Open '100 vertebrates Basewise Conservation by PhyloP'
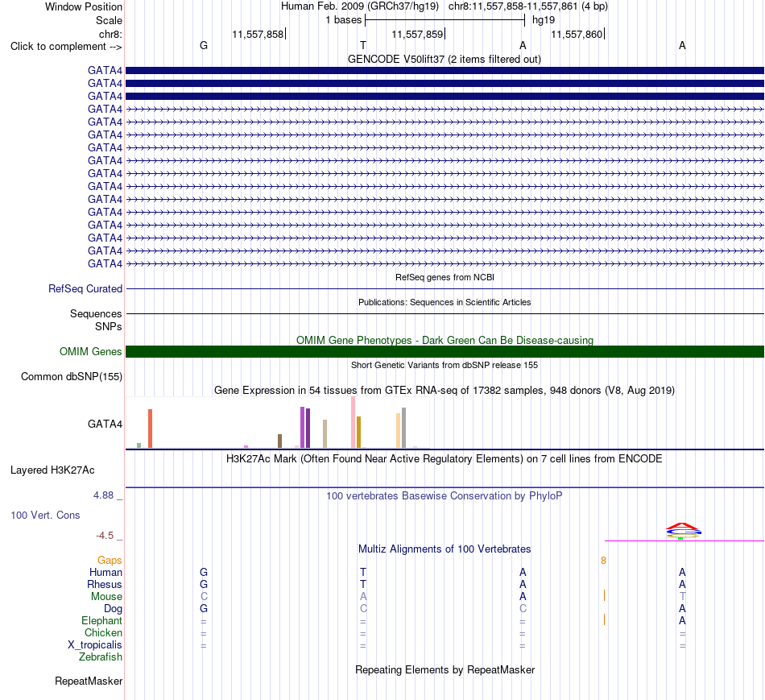 pos(445,496)
